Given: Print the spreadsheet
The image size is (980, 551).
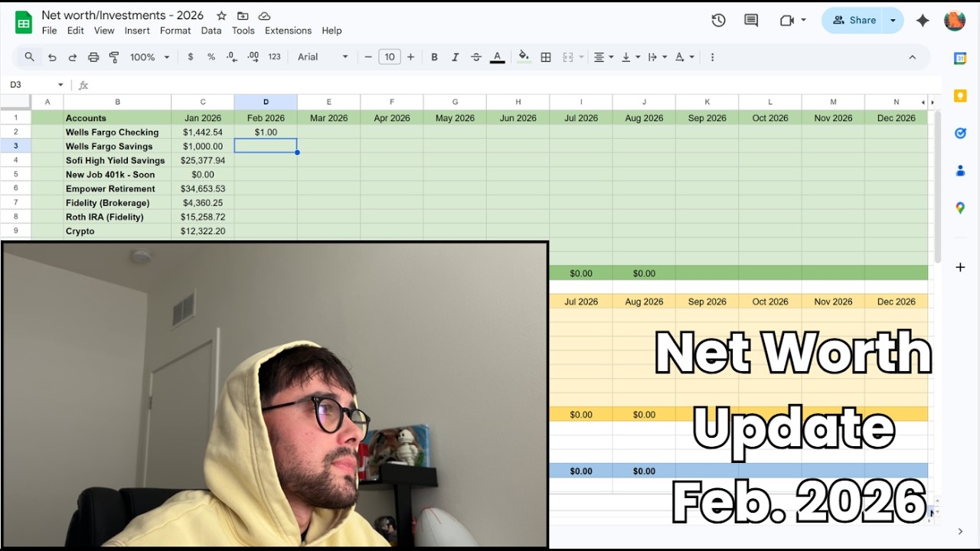Looking at the screenshot, I should tap(93, 57).
